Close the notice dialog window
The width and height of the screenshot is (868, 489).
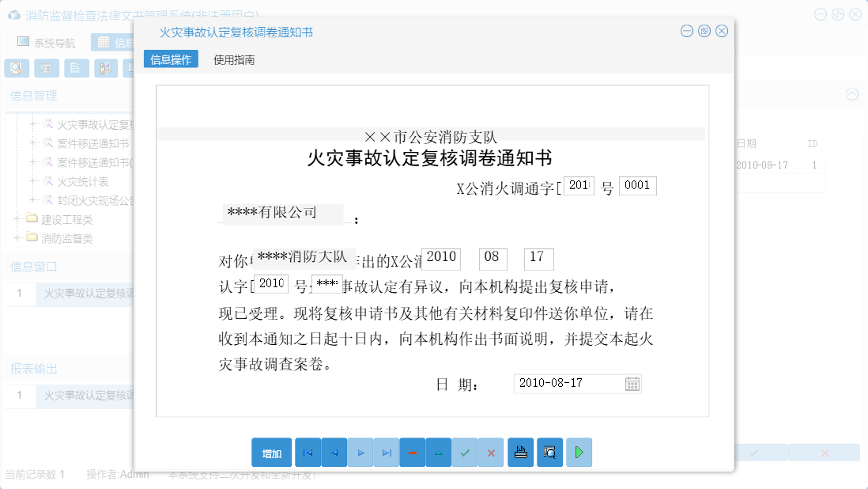click(x=722, y=31)
